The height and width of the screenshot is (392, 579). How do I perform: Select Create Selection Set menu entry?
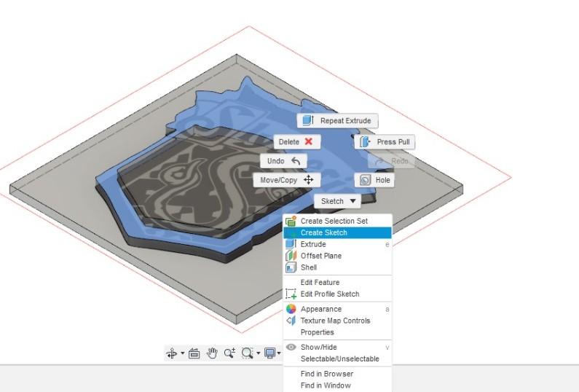[337, 221]
